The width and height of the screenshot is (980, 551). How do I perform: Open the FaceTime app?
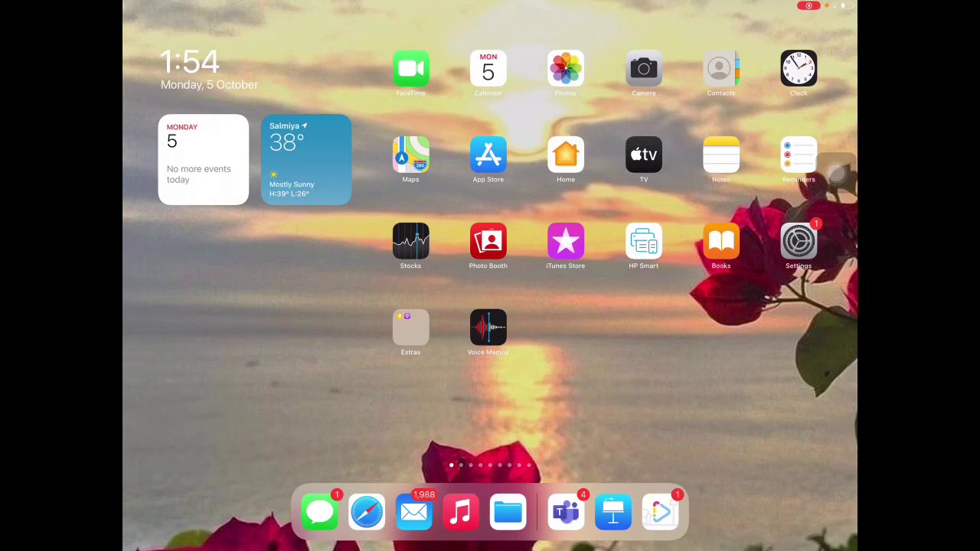click(x=410, y=69)
